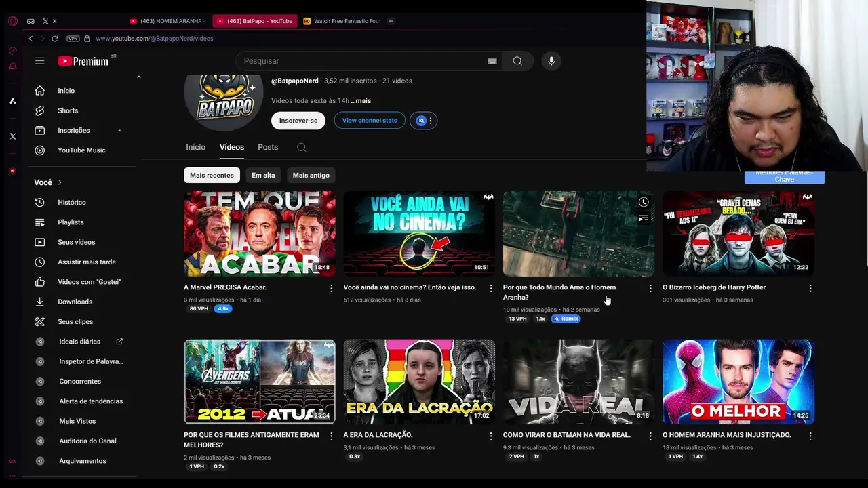The width and height of the screenshot is (868, 488).
Task: Open options for O HOMEM ARANHA MAIS INJUSTIÇADO
Action: click(810, 436)
